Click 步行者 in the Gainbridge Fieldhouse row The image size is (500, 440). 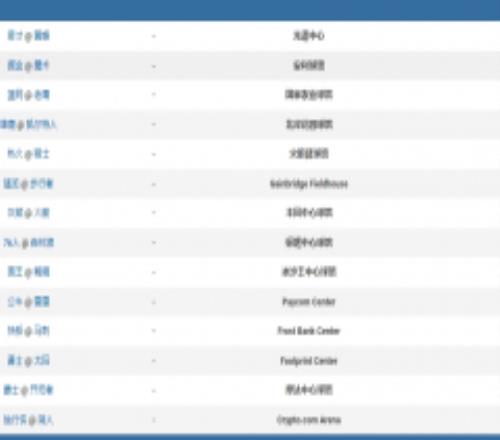42,184
